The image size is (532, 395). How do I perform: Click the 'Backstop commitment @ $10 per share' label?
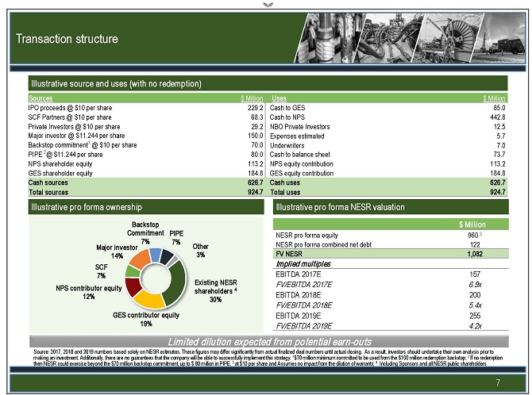pos(83,145)
